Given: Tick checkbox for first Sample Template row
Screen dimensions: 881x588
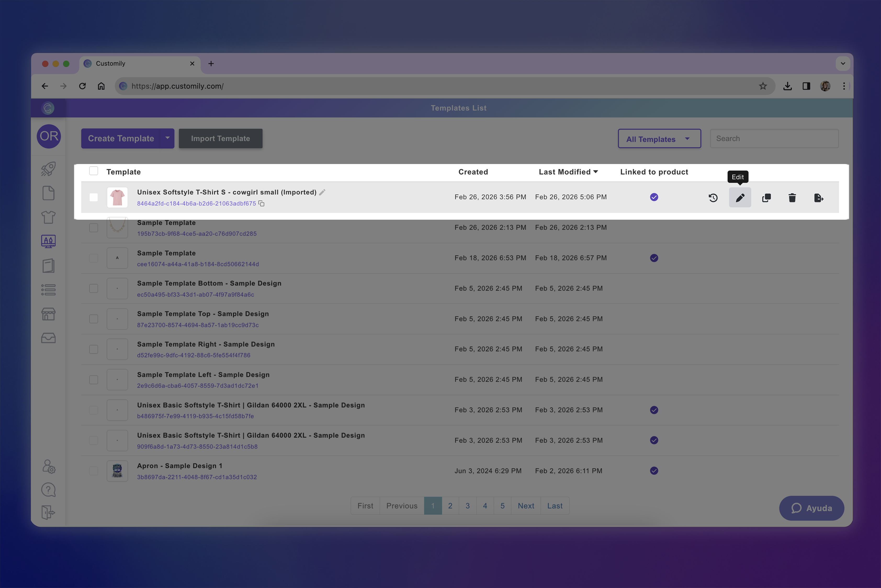Looking at the screenshot, I should (x=93, y=228).
